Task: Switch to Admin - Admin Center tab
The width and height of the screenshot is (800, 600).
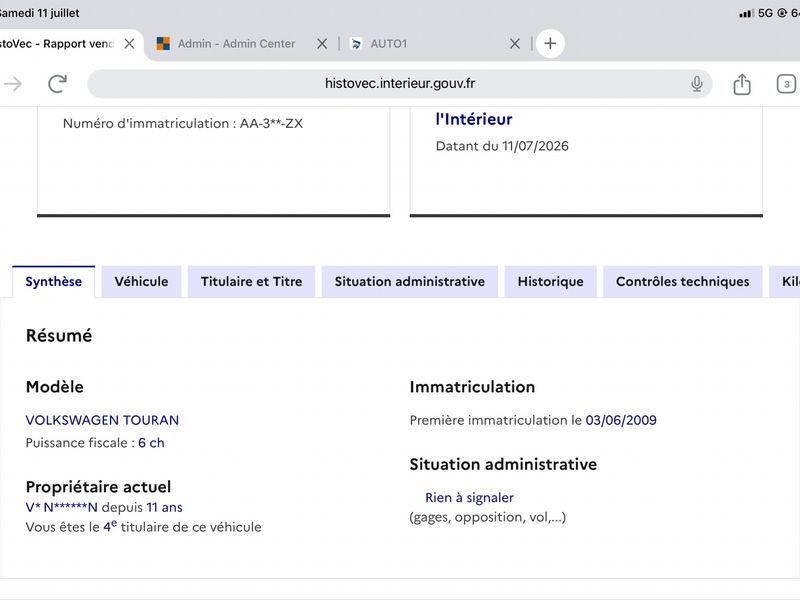Action: [x=236, y=43]
